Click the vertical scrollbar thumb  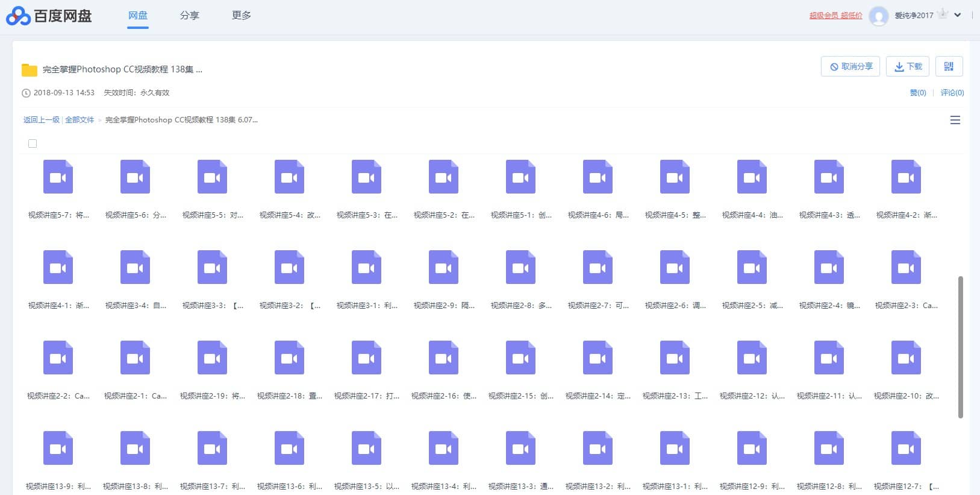(x=961, y=347)
